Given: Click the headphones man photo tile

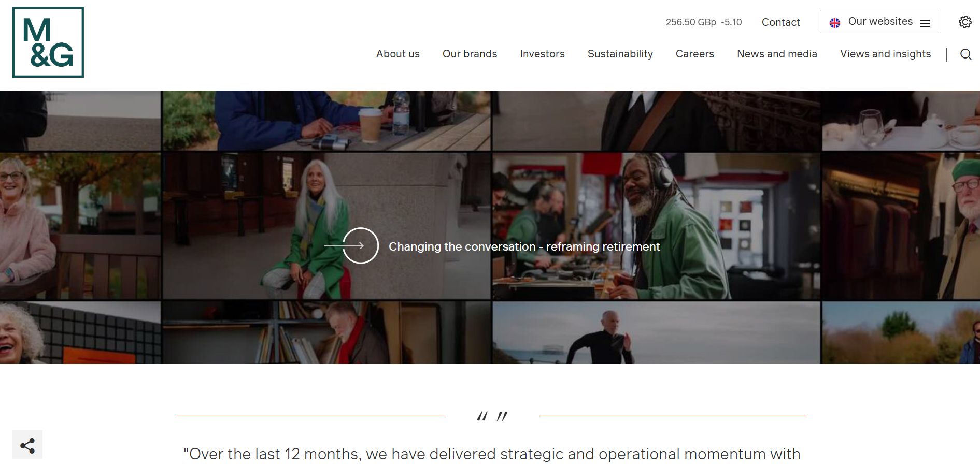Looking at the screenshot, I should (x=656, y=226).
